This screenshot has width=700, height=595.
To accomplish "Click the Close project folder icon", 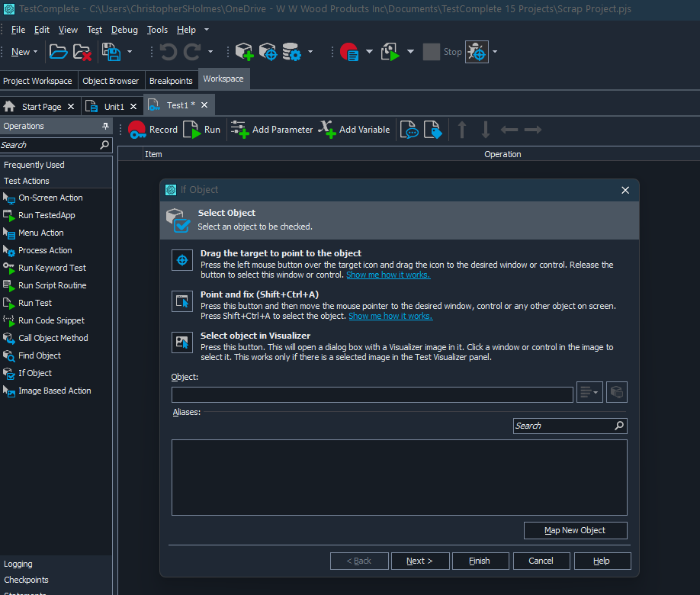I will click(x=82, y=52).
